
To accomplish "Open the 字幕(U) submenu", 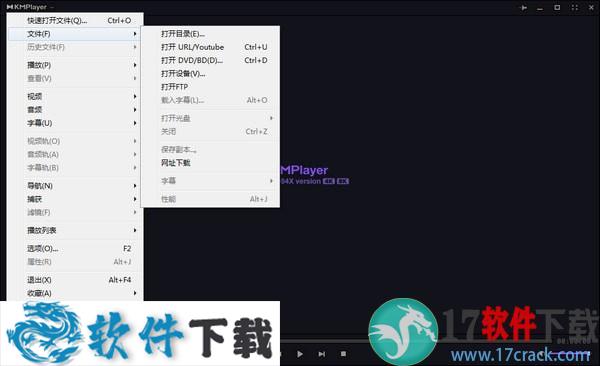I will [x=75, y=123].
